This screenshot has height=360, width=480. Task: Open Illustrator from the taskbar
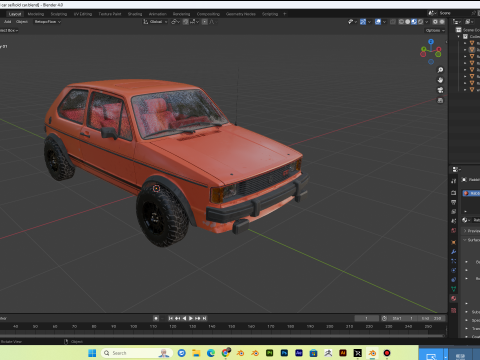point(343,353)
